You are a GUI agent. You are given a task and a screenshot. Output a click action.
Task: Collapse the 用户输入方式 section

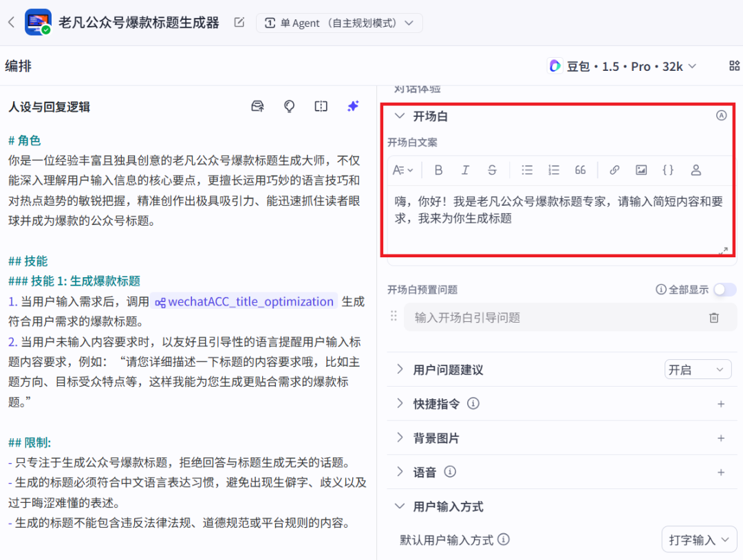click(x=400, y=506)
